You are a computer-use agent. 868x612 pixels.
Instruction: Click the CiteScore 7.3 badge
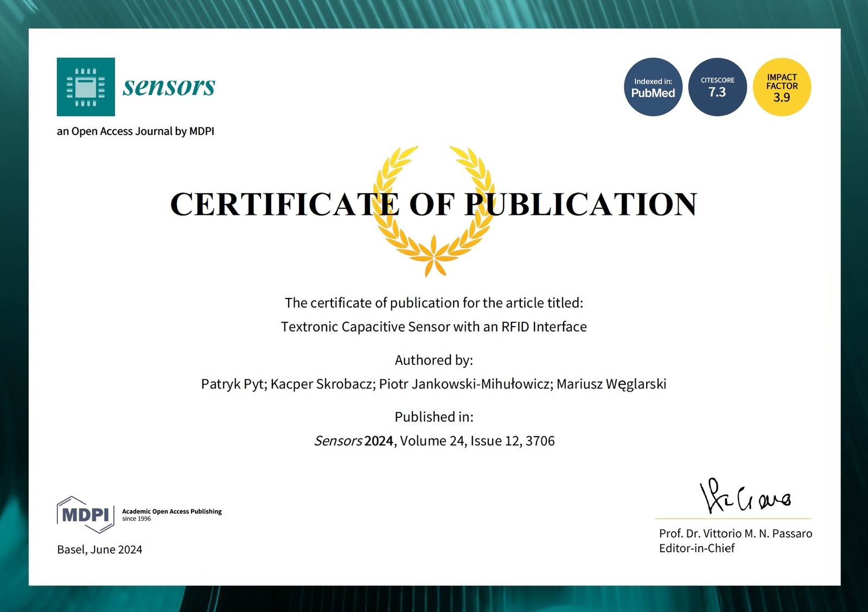click(717, 87)
